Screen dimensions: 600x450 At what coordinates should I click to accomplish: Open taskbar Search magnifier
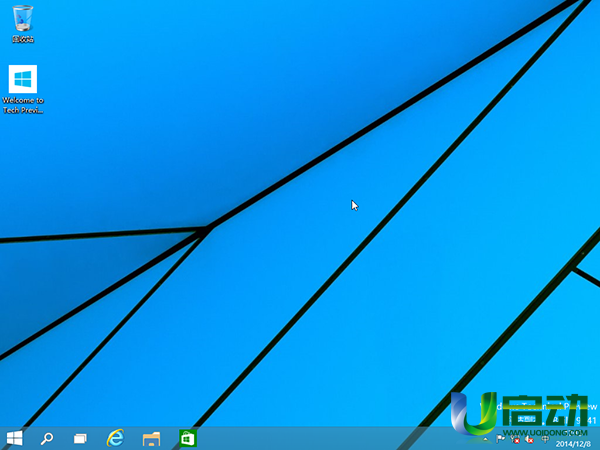point(47,439)
